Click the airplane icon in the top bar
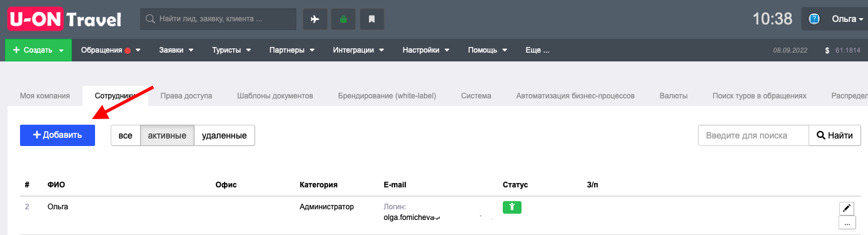Screen dimensions: 868x235 click(315, 19)
